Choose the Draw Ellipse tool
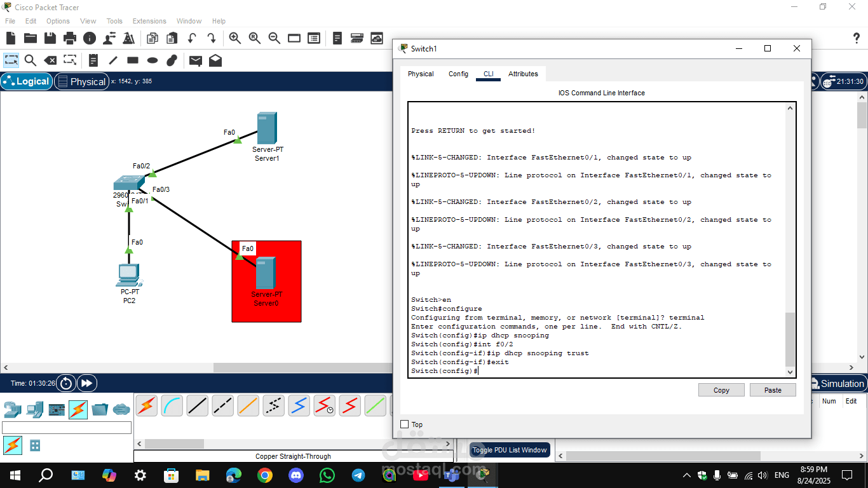The image size is (868, 488). (x=153, y=60)
